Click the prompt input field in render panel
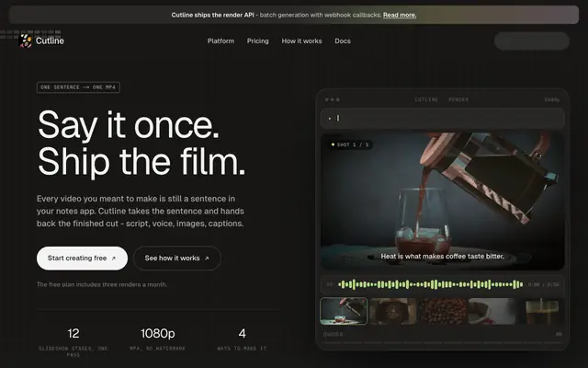 443,119
